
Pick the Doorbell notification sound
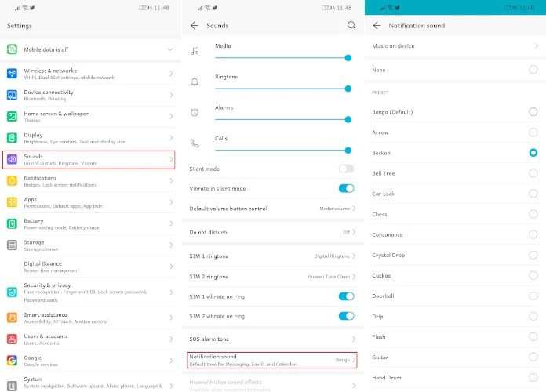click(533, 296)
